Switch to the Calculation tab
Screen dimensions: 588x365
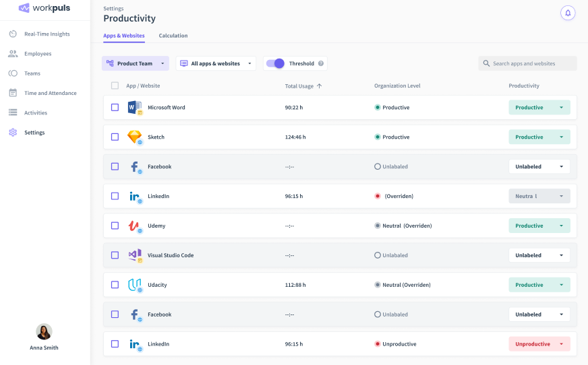[x=173, y=36]
